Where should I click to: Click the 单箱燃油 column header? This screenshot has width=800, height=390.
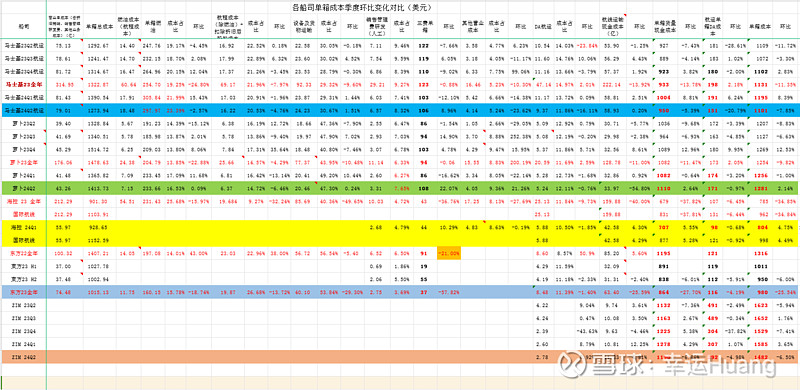pyautogui.click(x=153, y=25)
